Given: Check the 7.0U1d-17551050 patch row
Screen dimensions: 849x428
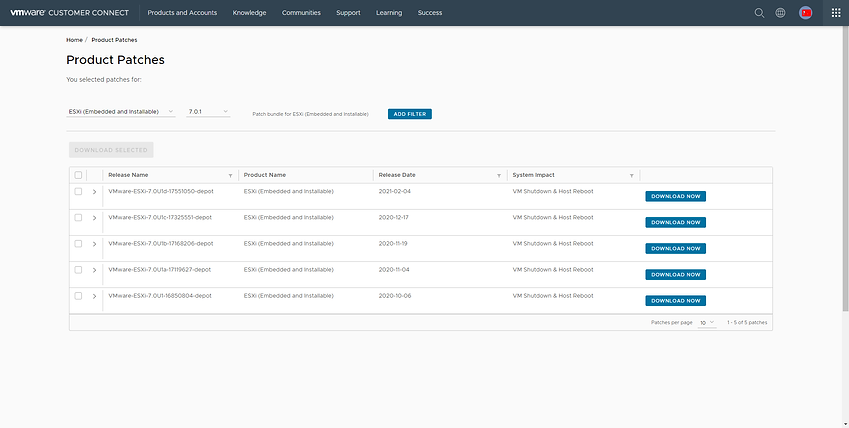Looking at the screenshot, I should tap(78, 191).
